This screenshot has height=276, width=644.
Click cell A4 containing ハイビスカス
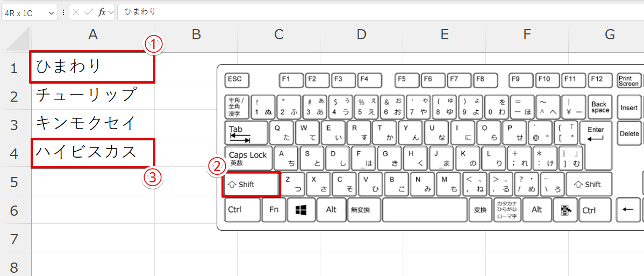coord(92,153)
